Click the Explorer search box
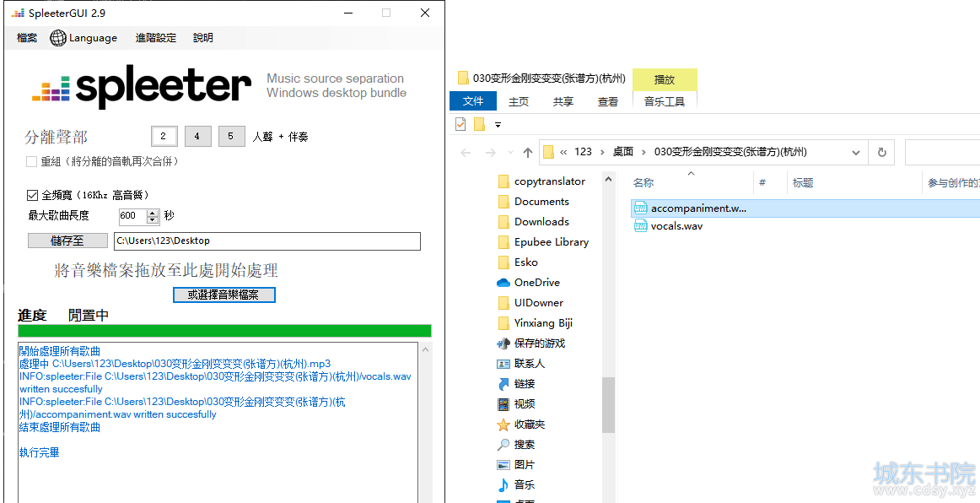The width and height of the screenshot is (980, 503). click(943, 152)
